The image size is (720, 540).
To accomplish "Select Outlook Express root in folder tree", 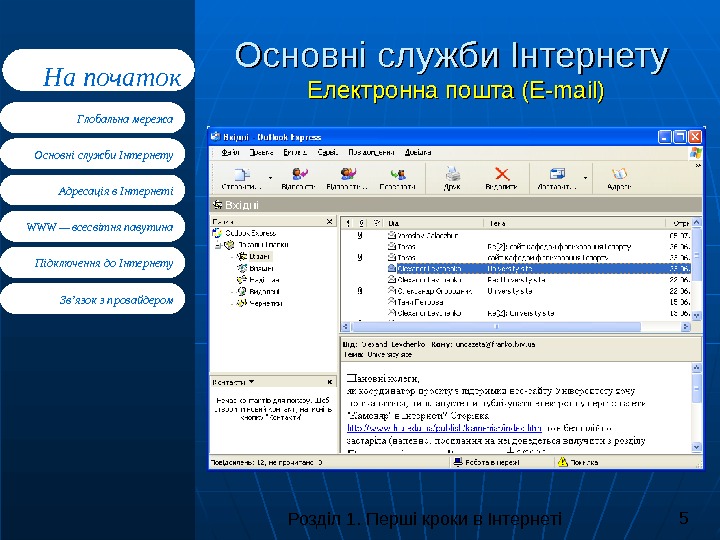I will (250, 233).
